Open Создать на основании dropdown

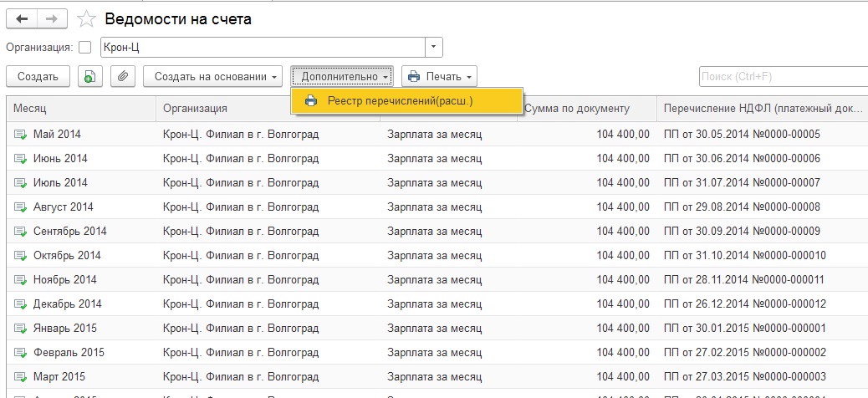click(x=212, y=76)
